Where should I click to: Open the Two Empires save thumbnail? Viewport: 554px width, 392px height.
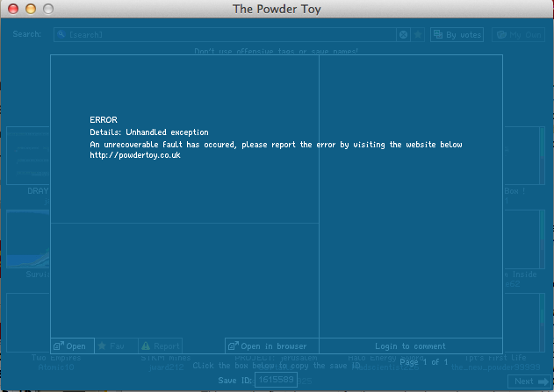pyautogui.click(x=28, y=323)
